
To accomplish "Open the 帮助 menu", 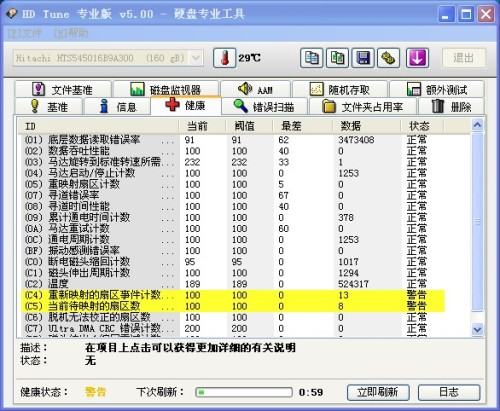I will [x=71, y=33].
